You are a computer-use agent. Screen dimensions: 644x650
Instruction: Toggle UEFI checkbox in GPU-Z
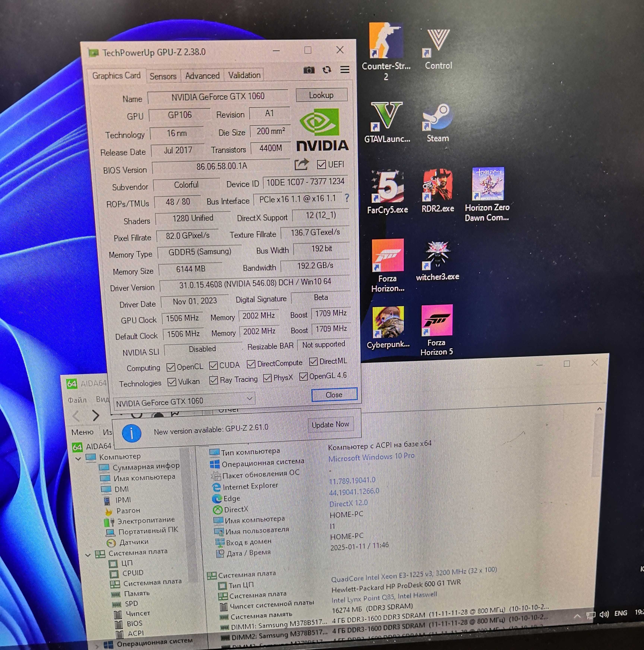tap(321, 164)
